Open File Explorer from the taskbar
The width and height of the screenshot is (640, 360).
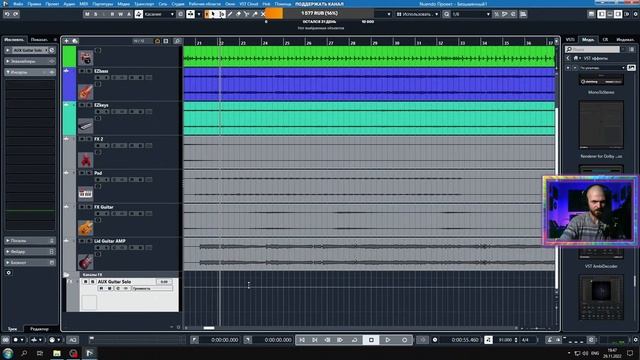[57, 353]
